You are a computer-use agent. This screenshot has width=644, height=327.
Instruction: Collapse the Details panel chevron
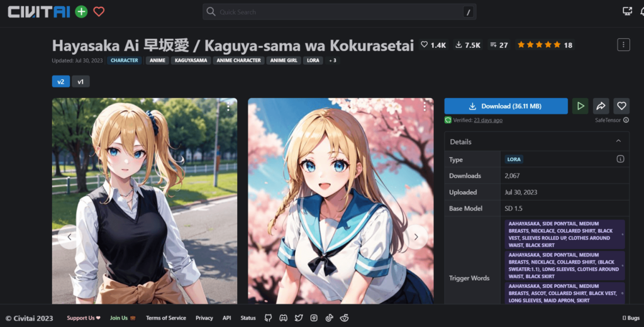click(x=618, y=141)
